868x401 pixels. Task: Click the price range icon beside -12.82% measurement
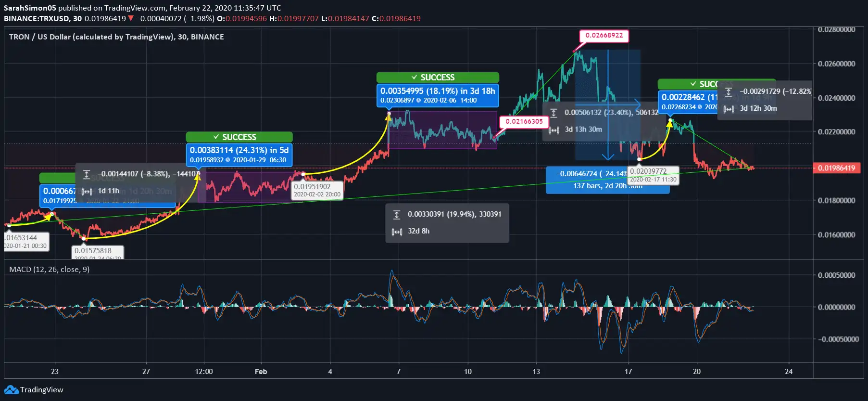tap(729, 91)
